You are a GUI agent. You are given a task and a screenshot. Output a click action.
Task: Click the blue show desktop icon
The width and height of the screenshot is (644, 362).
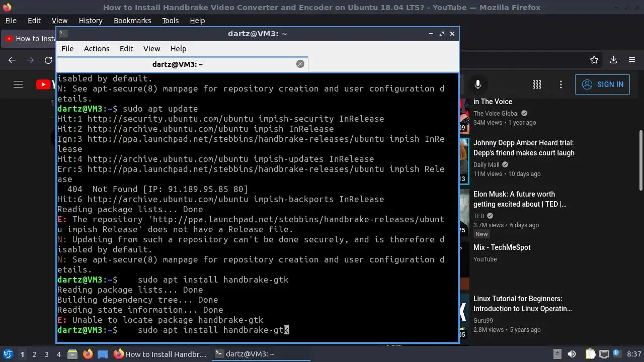click(103, 354)
